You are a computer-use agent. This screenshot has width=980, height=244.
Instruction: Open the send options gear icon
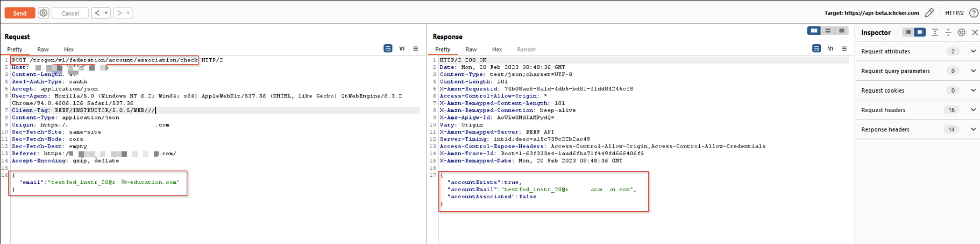(44, 13)
